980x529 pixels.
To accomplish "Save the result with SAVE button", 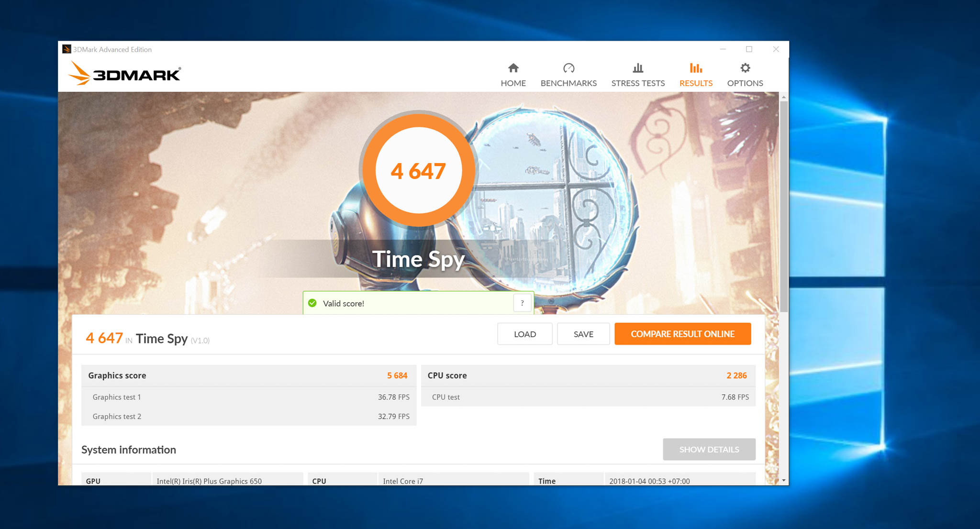I will (583, 334).
